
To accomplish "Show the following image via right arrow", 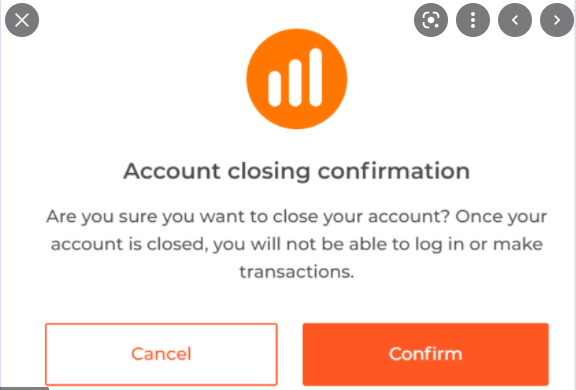I will (x=557, y=20).
